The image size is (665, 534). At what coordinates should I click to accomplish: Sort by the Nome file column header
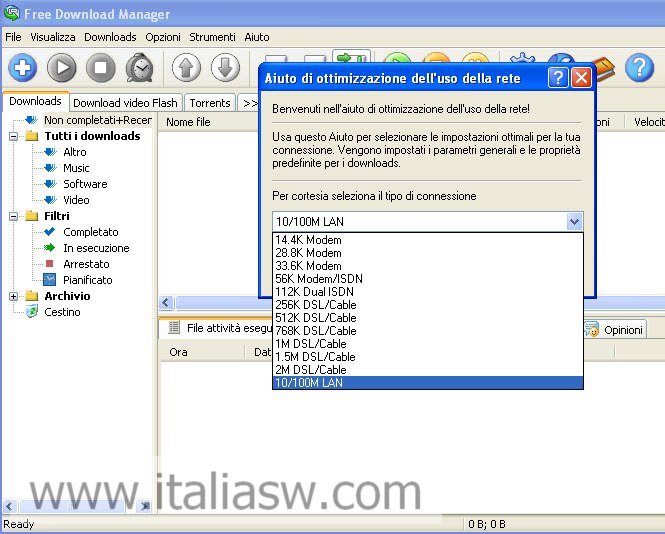pos(208,122)
